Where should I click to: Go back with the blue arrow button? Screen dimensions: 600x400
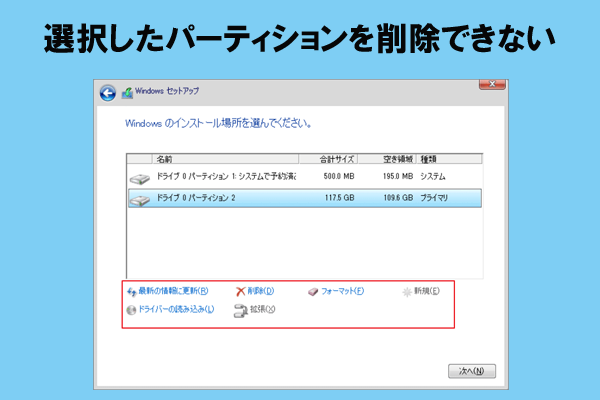(108, 93)
